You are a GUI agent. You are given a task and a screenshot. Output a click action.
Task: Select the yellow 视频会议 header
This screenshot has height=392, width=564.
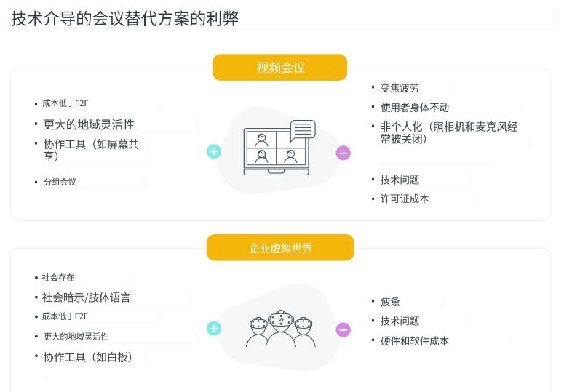(280, 68)
